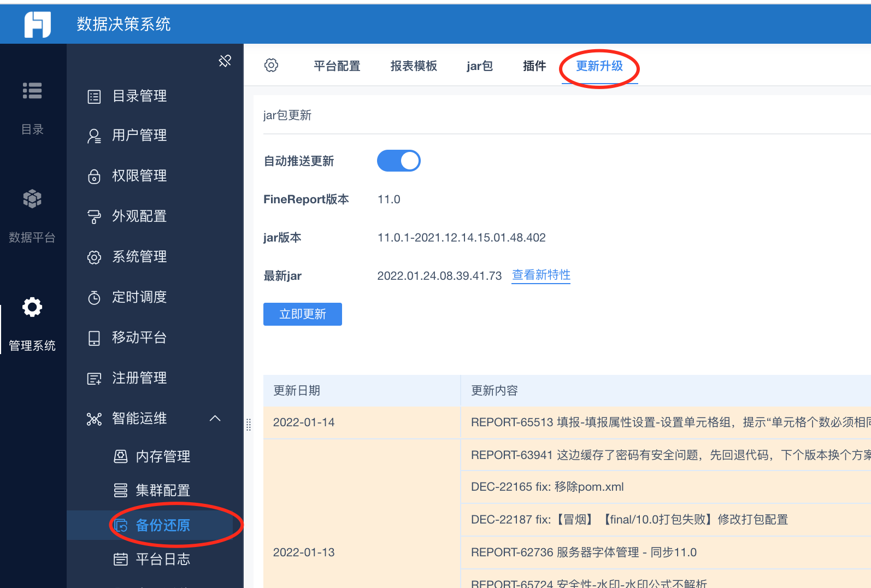Click the REPORT-65513 update row
This screenshot has height=588, width=871.
click(x=666, y=422)
